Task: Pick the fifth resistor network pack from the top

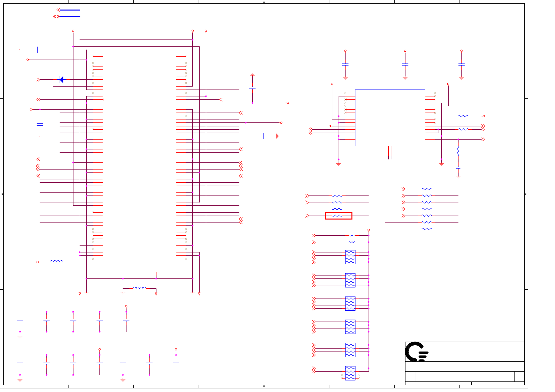Action: pos(350,350)
